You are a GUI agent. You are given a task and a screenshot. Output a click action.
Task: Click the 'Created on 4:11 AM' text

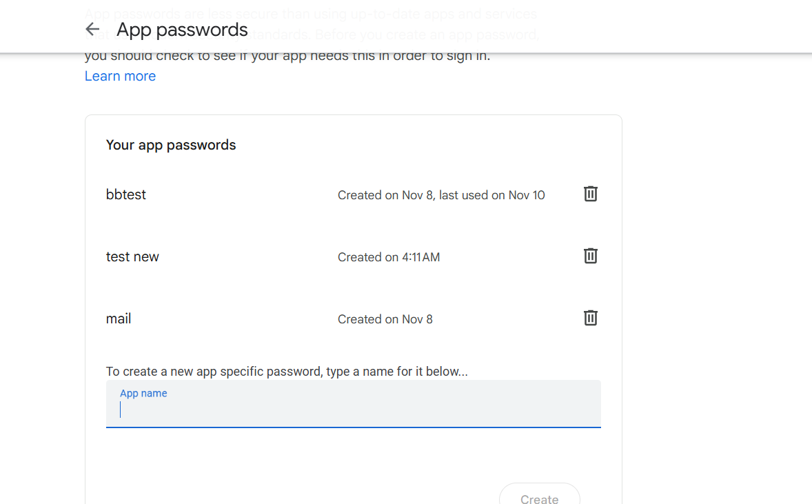click(388, 257)
